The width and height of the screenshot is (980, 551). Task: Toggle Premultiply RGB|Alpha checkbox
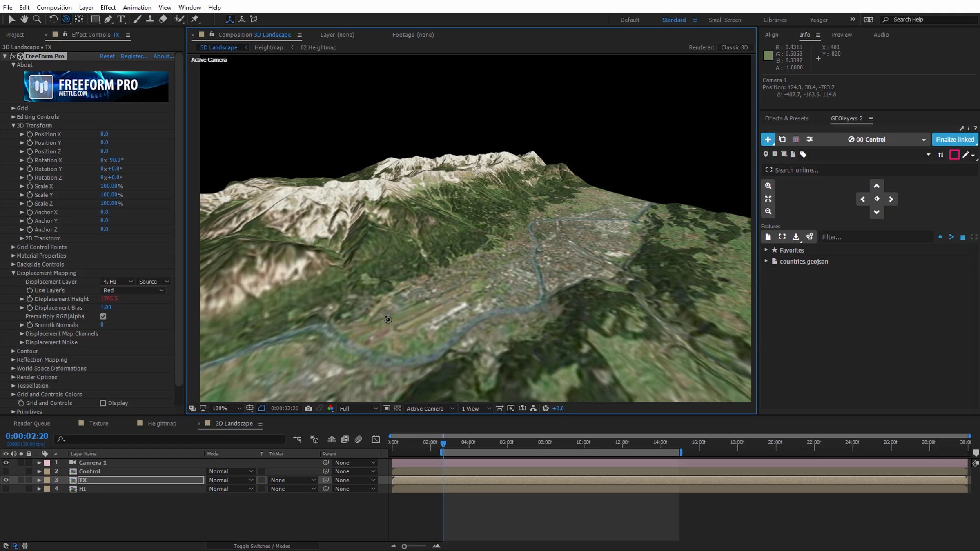coord(103,316)
